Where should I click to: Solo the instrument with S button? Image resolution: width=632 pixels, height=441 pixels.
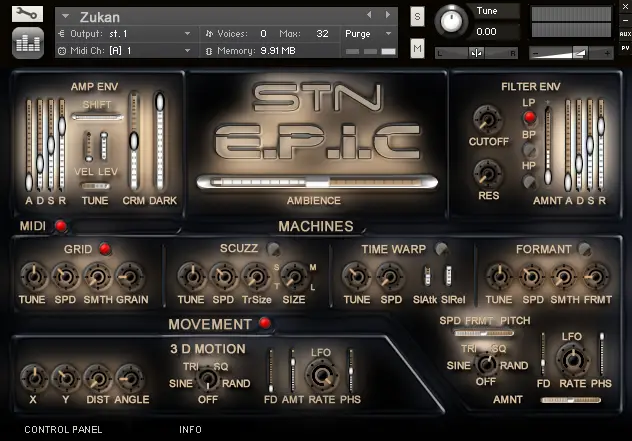417,17
